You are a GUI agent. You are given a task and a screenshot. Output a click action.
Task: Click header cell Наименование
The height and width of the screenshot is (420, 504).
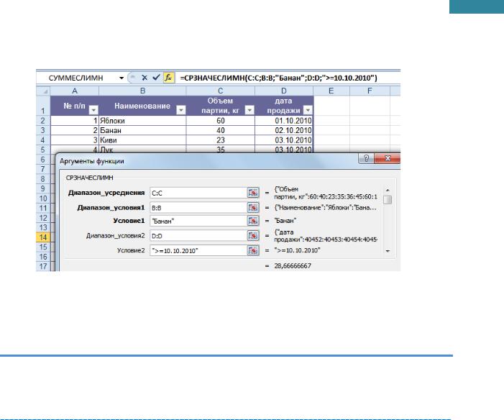[142, 106]
